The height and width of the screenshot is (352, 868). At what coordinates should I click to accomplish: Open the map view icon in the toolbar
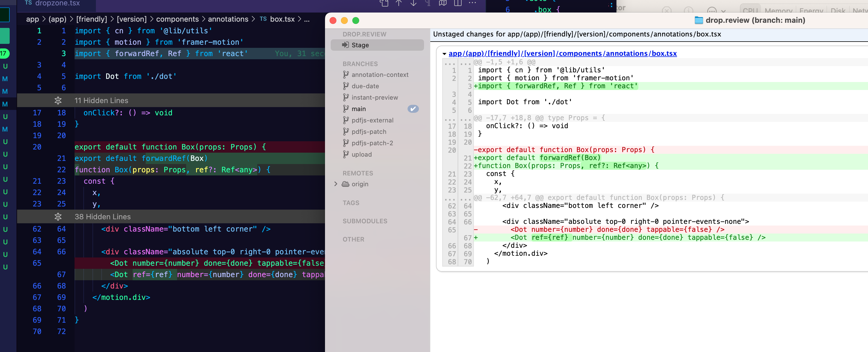coord(443,4)
